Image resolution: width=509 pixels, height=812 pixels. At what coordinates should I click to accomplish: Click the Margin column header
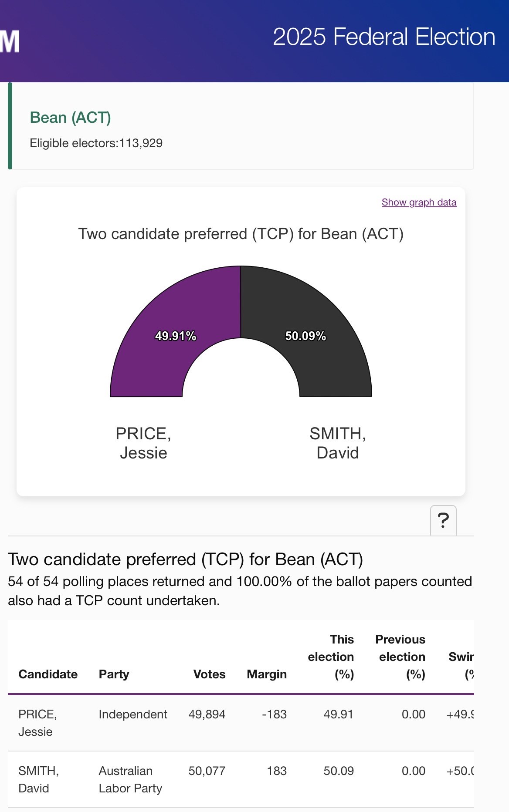[x=267, y=674]
